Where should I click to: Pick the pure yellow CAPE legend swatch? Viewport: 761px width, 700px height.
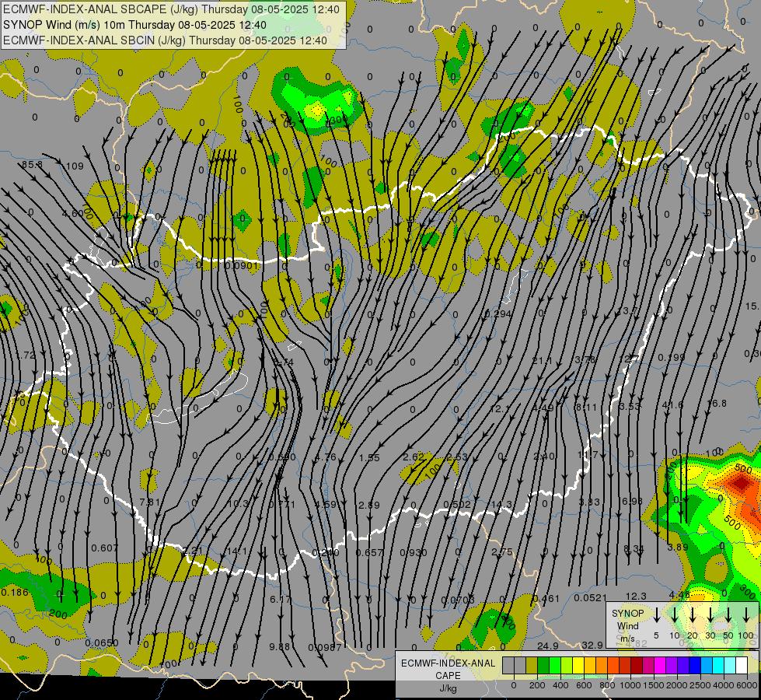578,665
